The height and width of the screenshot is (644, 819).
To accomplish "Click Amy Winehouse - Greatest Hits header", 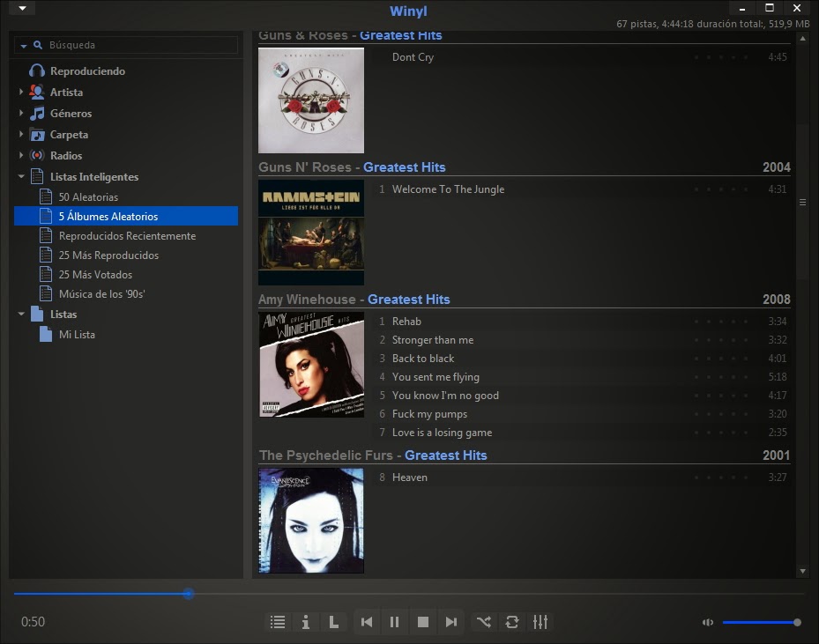I will 354,300.
